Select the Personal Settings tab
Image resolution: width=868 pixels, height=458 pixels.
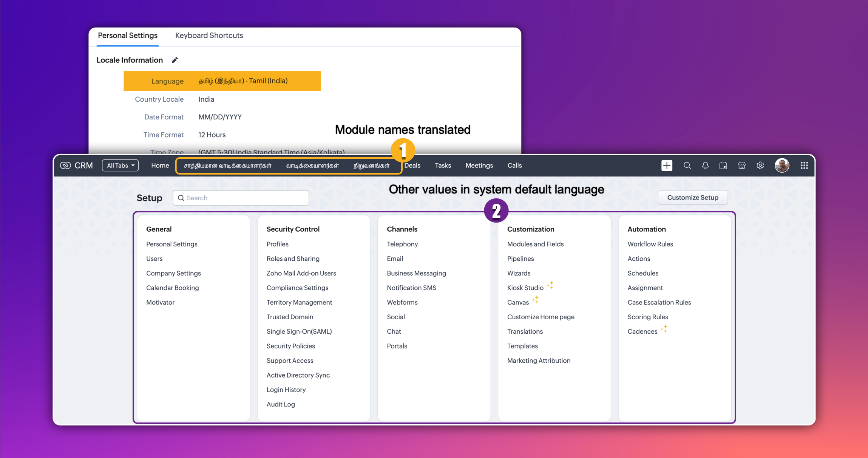pos(128,36)
